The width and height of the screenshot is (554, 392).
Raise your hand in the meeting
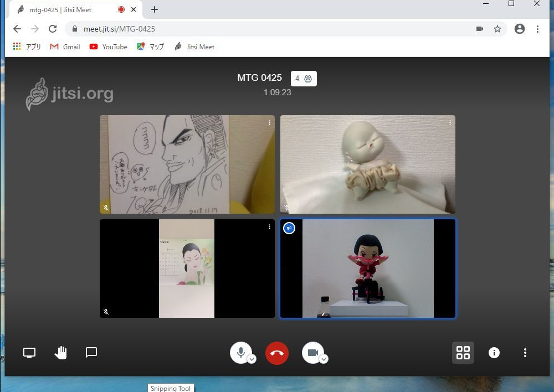tap(61, 353)
